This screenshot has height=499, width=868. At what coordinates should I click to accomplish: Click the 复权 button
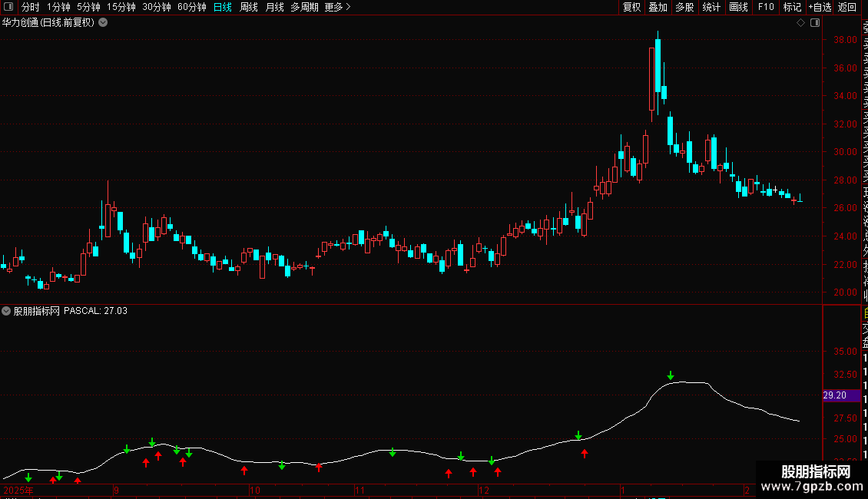[x=631, y=7]
